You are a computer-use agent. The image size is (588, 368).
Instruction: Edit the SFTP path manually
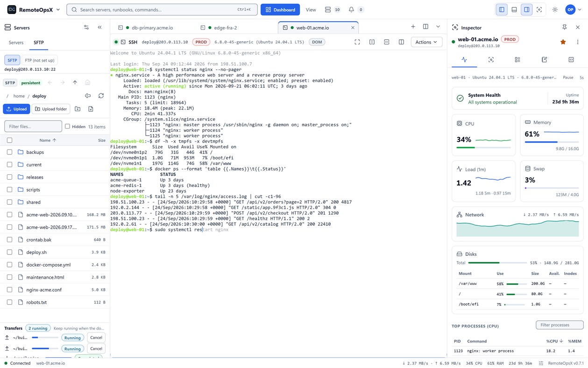pyautogui.click(x=88, y=96)
